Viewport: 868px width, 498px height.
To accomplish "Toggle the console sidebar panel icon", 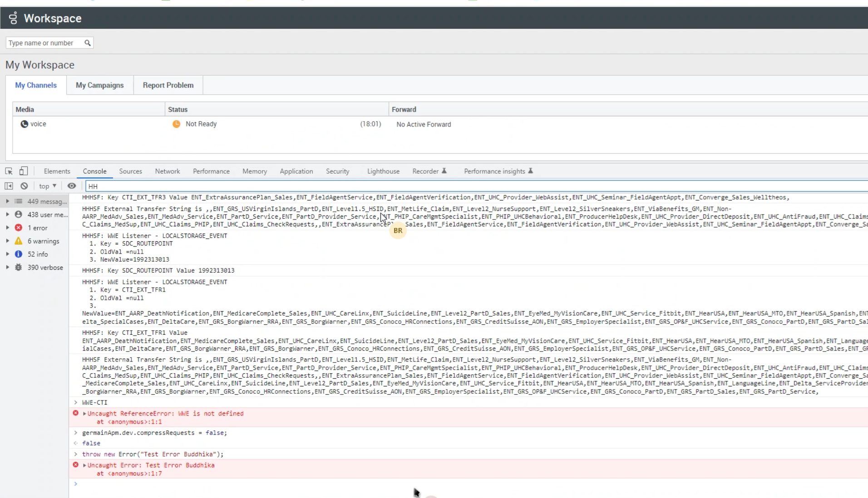I will click(9, 186).
